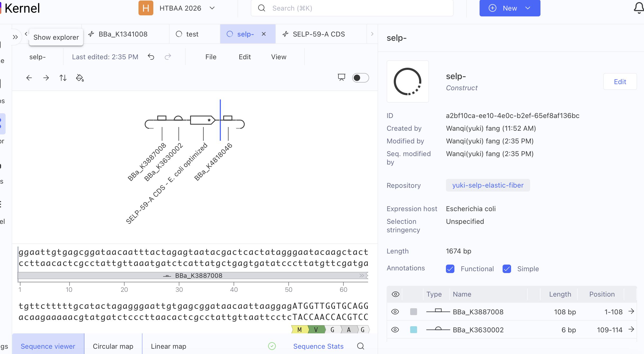Switch to Linear map view
Screen dimensions: 644x354
(169, 346)
